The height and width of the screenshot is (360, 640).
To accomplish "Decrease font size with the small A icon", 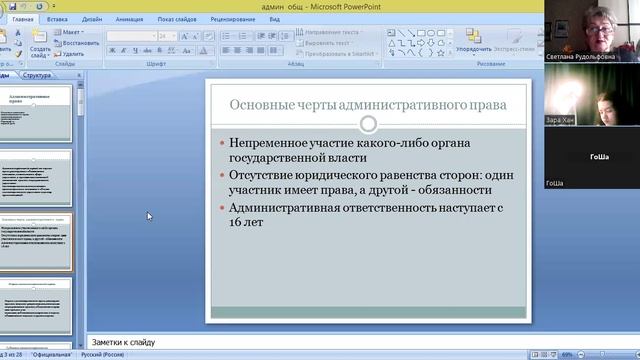I will tap(195, 37).
